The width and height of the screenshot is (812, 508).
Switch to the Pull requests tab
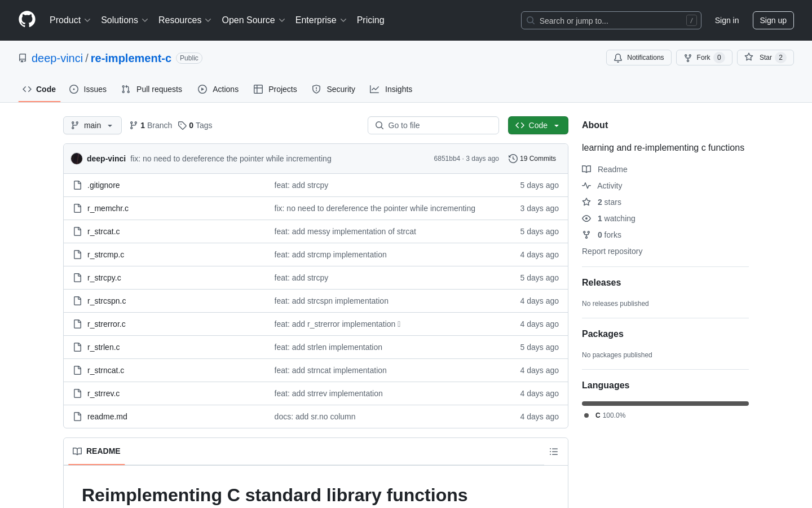(x=152, y=89)
